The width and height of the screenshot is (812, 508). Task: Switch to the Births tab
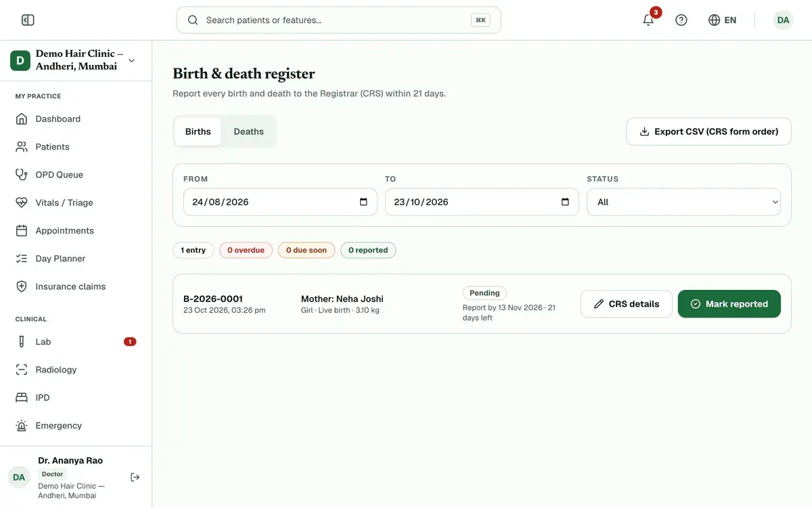(x=198, y=131)
